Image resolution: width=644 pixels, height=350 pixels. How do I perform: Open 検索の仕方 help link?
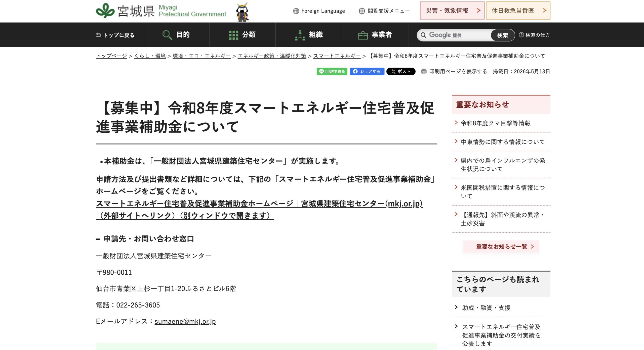click(534, 35)
